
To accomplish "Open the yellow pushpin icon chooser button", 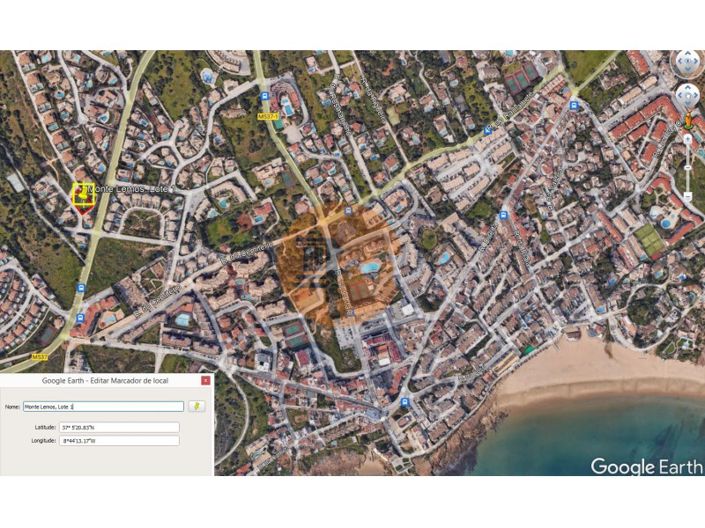I will click(198, 406).
